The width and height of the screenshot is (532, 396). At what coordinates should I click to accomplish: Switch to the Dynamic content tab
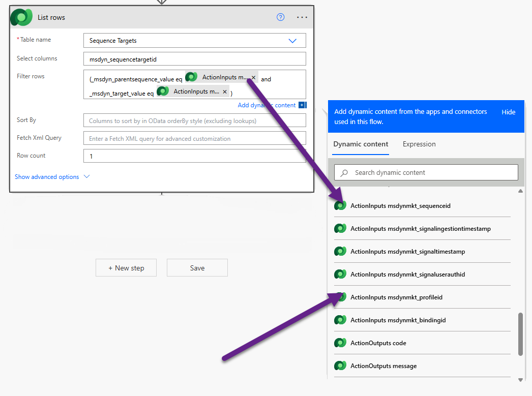pyautogui.click(x=361, y=144)
